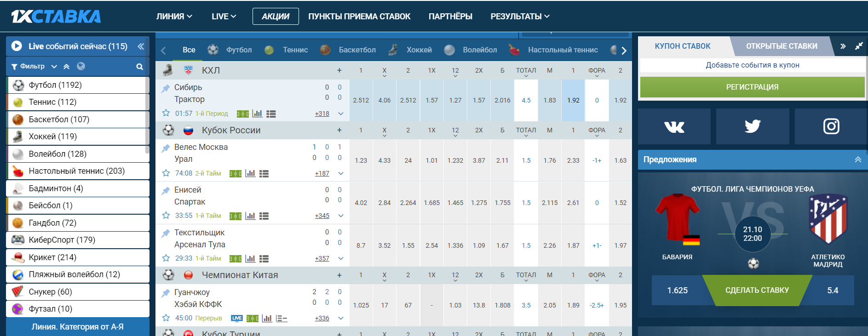
Task: Collapse the Предложения panel
Action: [x=858, y=159]
